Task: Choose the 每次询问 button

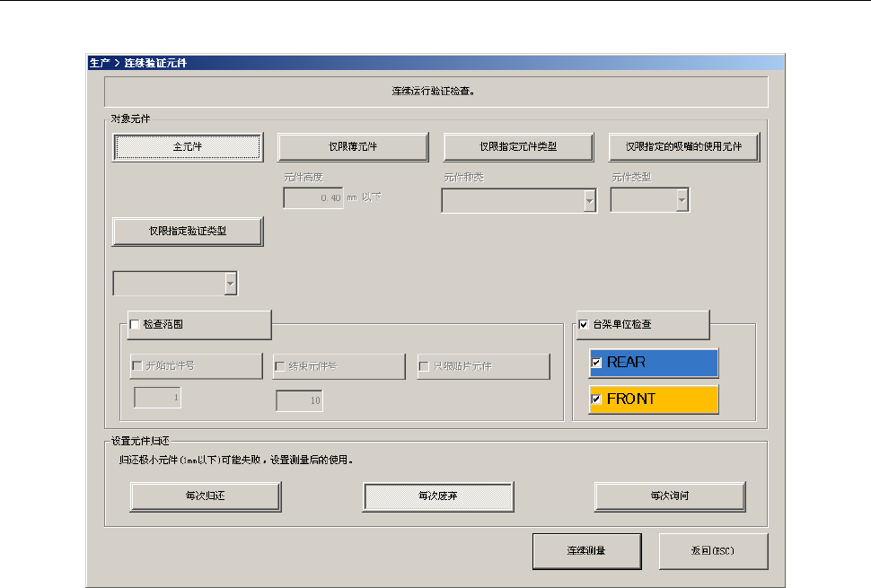Action: click(670, 496)
